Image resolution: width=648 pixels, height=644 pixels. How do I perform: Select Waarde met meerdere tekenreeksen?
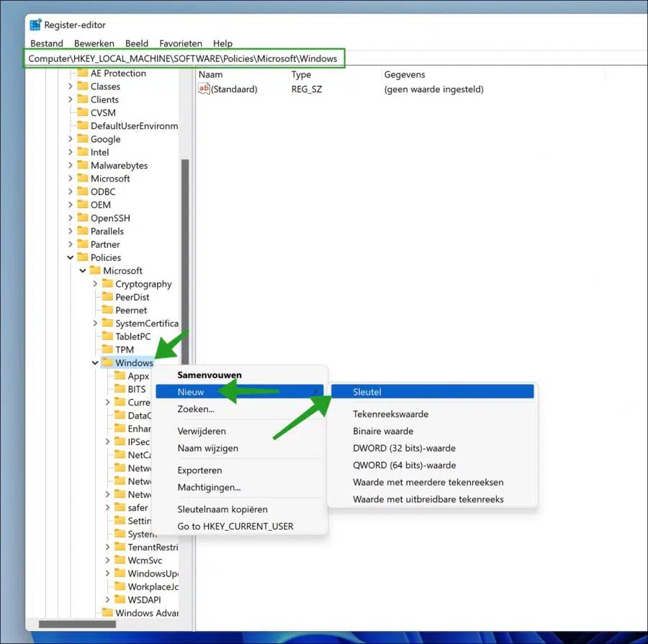[x=433, y=482]
